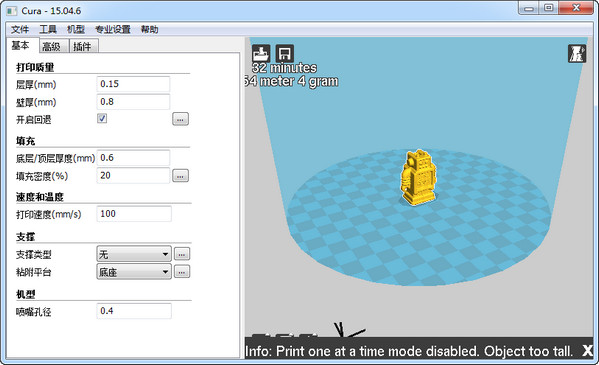The width and height of the screenshot is (599, 365).
Task: Toggle the 开启回退 checkbox
Action: click(x=102, y=118)
